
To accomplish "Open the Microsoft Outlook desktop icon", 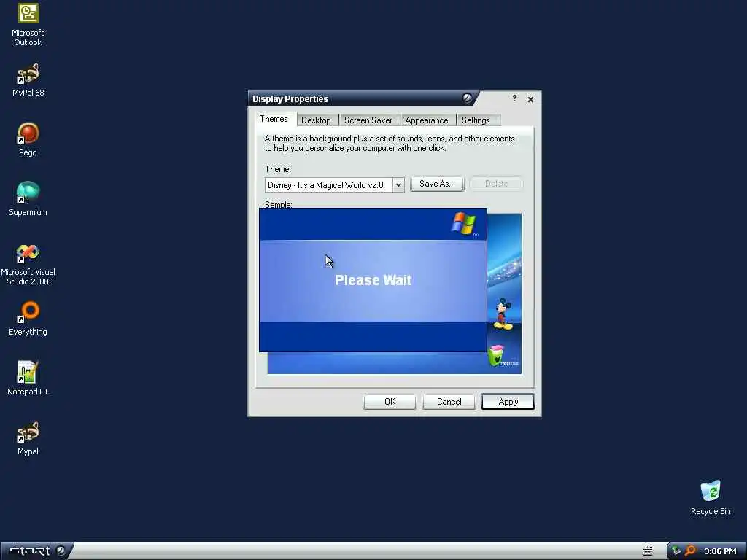I will click(x=28, y=25).
